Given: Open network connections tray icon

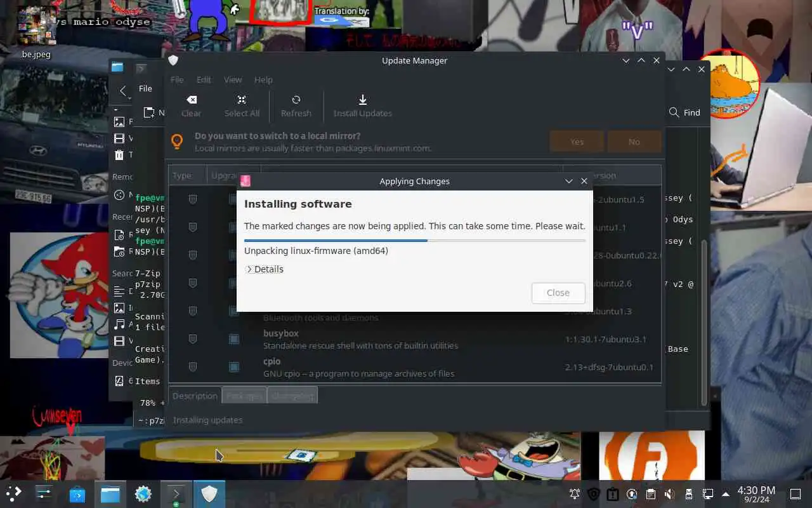Looking at the screenshot, I should (708, 494).
